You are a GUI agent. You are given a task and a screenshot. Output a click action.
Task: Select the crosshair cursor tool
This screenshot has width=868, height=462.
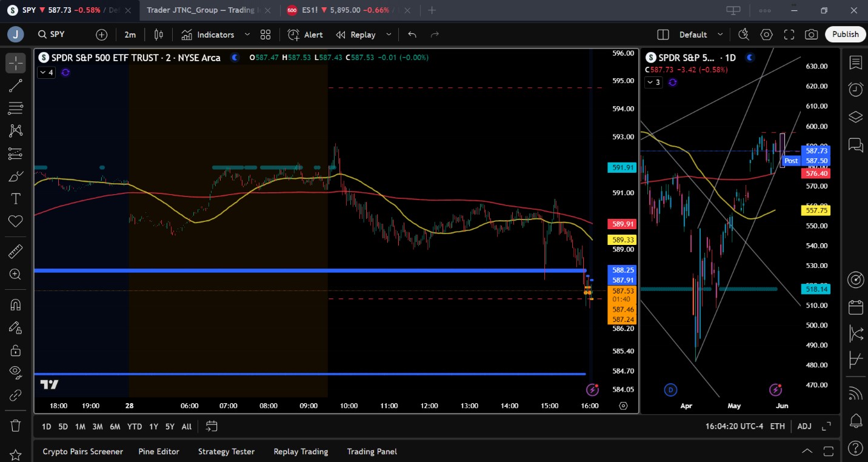pyautogui.click(x=16, y=62)
